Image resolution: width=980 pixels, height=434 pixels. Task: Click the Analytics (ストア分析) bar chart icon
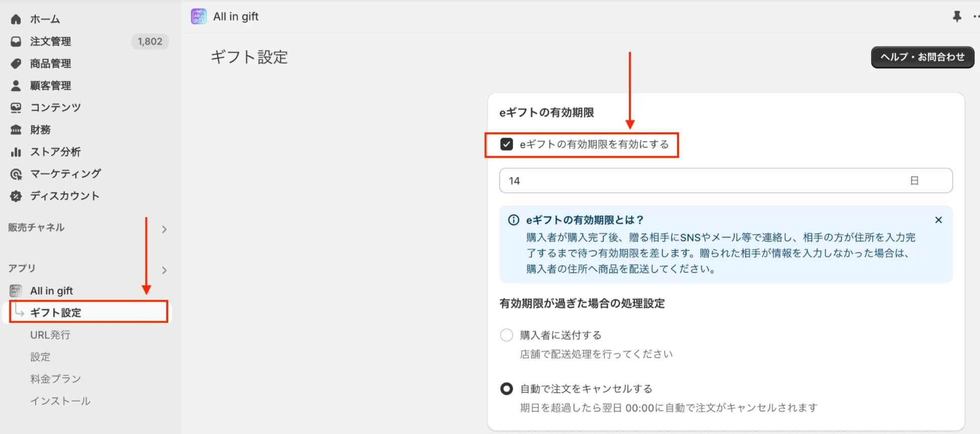point(16,152)
